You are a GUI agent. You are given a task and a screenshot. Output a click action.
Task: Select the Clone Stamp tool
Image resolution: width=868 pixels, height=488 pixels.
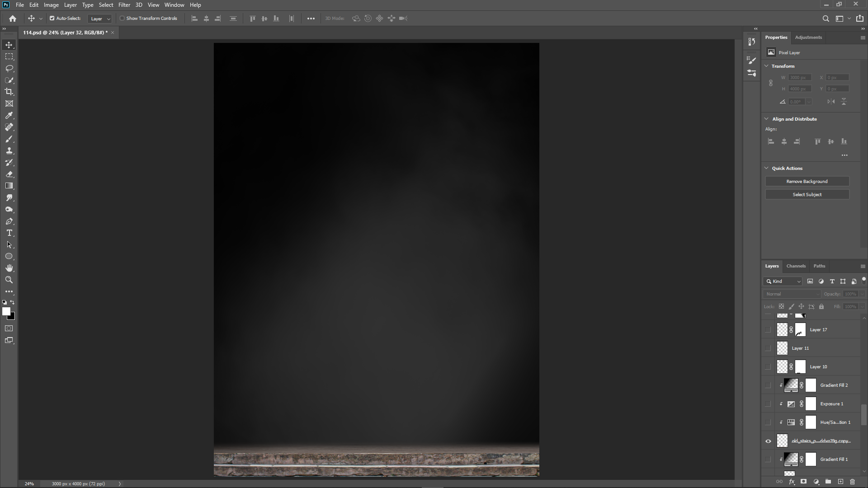pyautogui.click(x=9, y=150)
